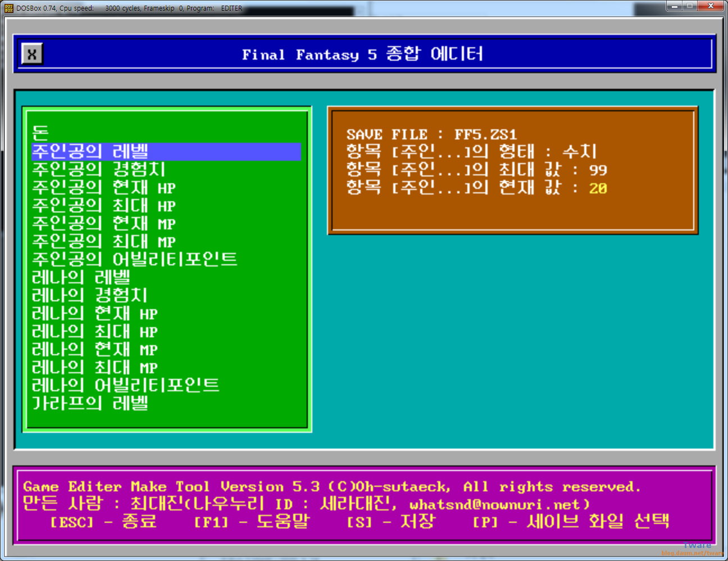Click the SAVE FILE name FF5.ZS1

485,134
